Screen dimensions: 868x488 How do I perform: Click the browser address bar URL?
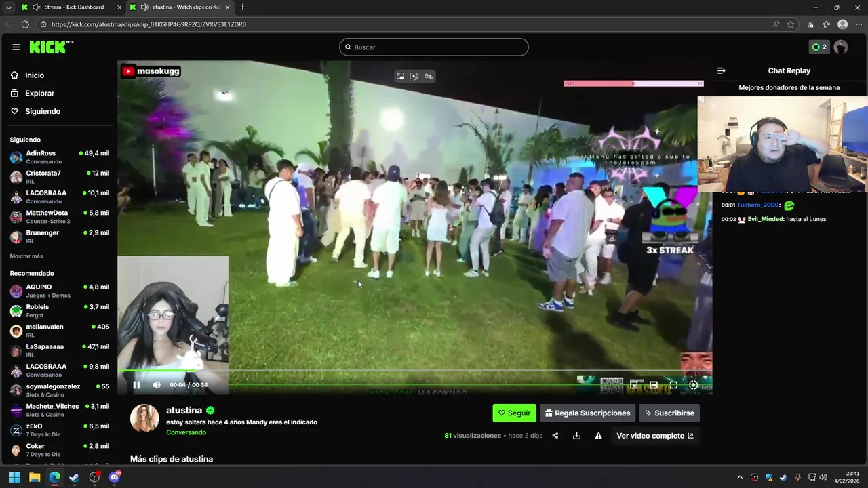point(149,24)
